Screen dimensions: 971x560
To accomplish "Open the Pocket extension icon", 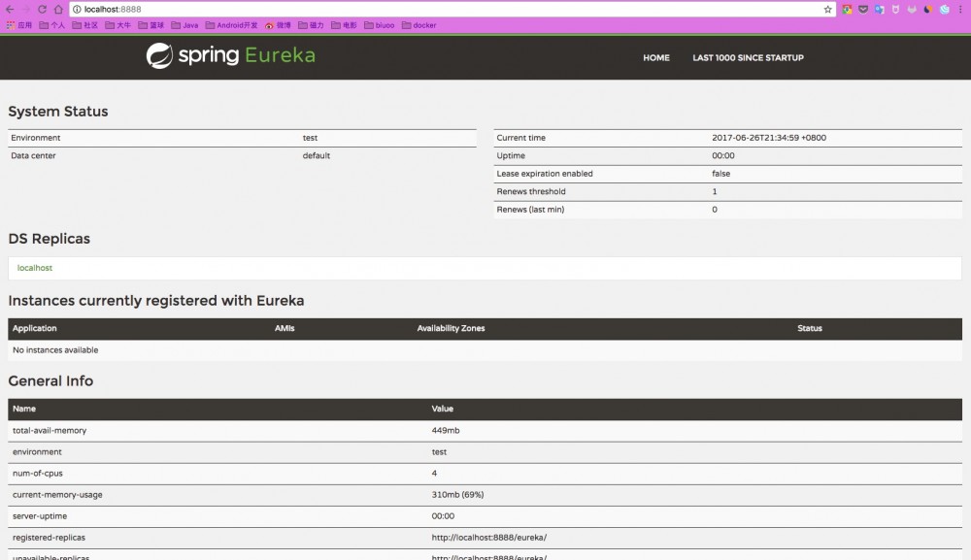I will 863,8.
